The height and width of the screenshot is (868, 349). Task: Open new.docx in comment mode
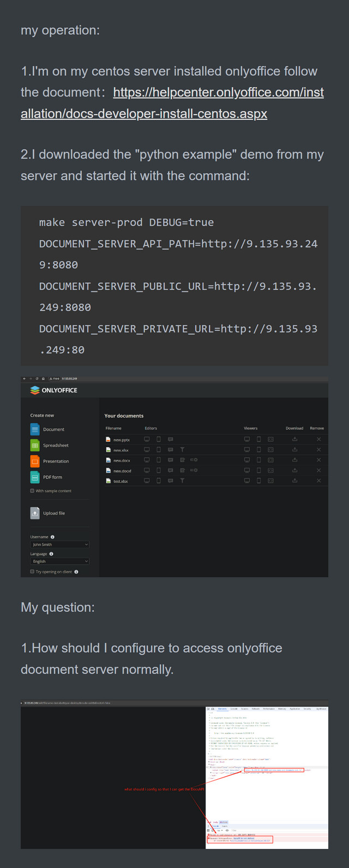171,460
